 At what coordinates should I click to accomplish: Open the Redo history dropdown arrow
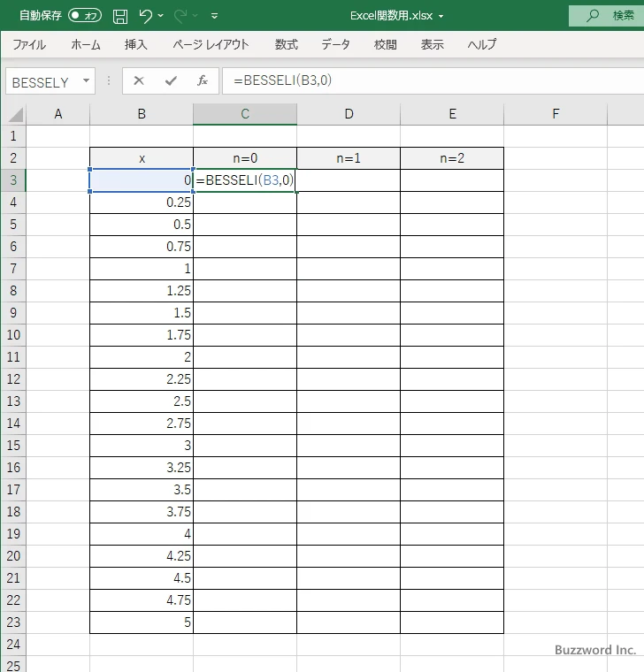(x=195, y=16)
